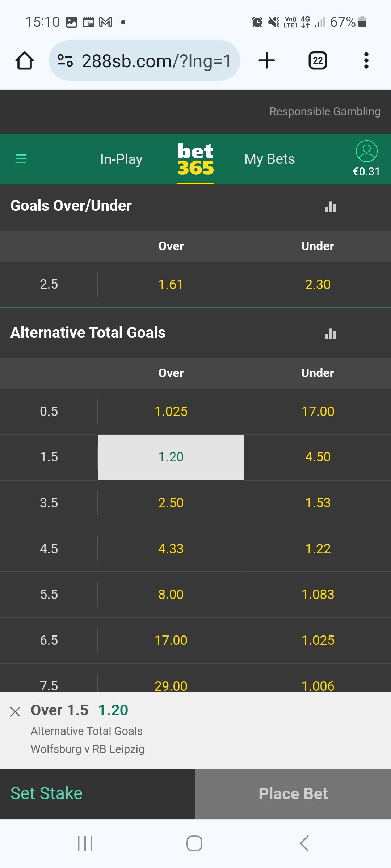The height and width of the screenshot is (868, 391).
Task: Open stats chart icon for Alternative Total Goals
Action: pos(330,333)
